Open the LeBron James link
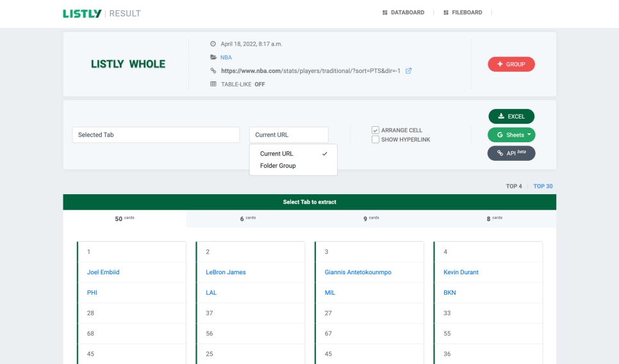This screenshot has height=364, width=619. tap(226, 272)
